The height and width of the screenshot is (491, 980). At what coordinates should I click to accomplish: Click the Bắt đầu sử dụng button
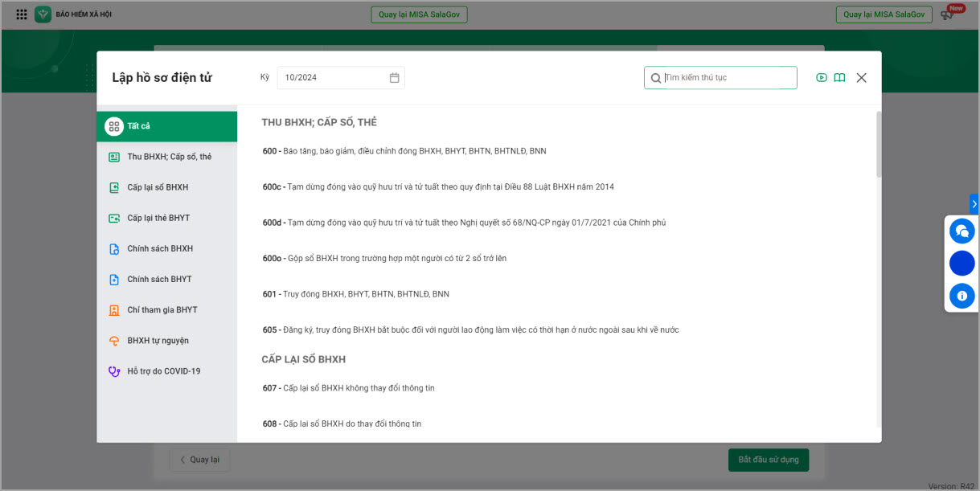[768, 460]
